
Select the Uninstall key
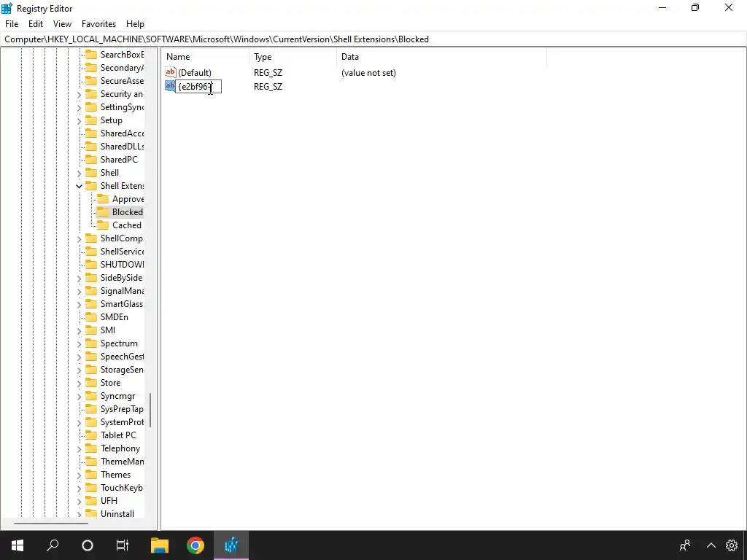[117, 514]
